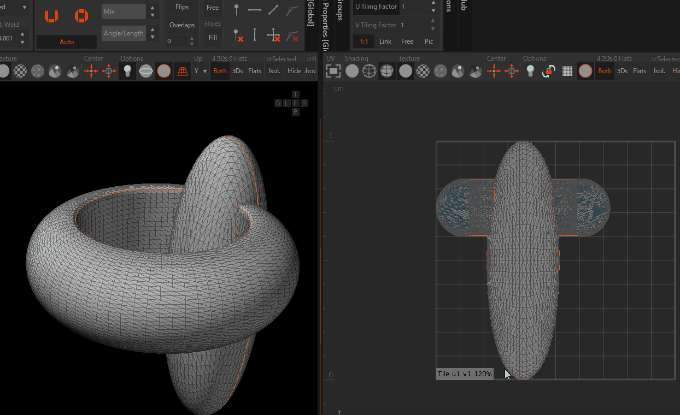The image size is (680, 415).
Task: Click the orange perspective grid icon in 3D view
Action: point(183,71)
